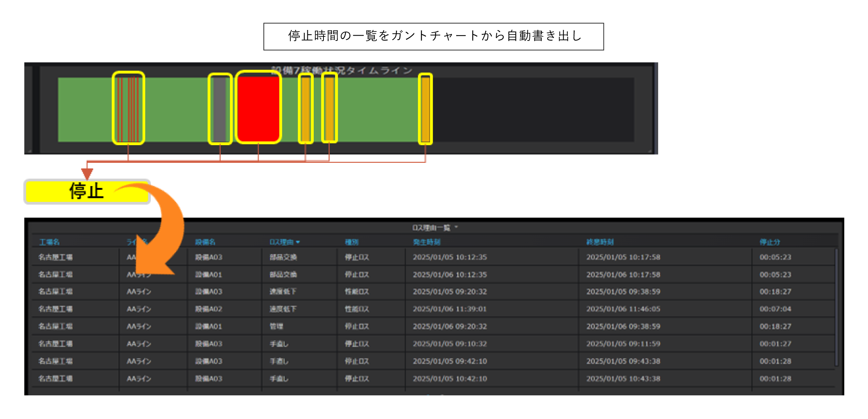Select the cell 2025/01/06 09:20:32

point(450,326)
